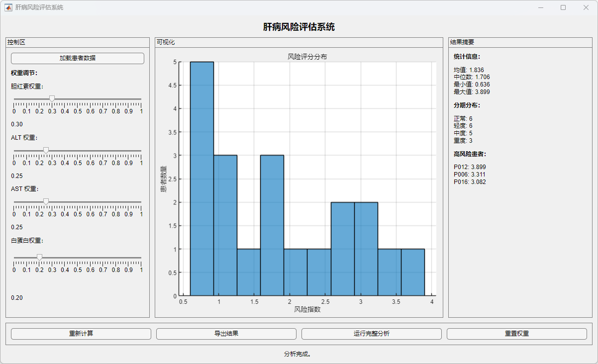Maximize the 肝病风险评估系统 window
Image resolution: width=598 pixels, height=364 pixels.
pyautogui.click(x=563, y=7)
